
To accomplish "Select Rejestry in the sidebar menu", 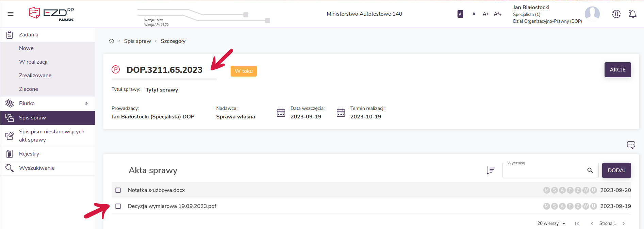I will (x=29, y=154).
